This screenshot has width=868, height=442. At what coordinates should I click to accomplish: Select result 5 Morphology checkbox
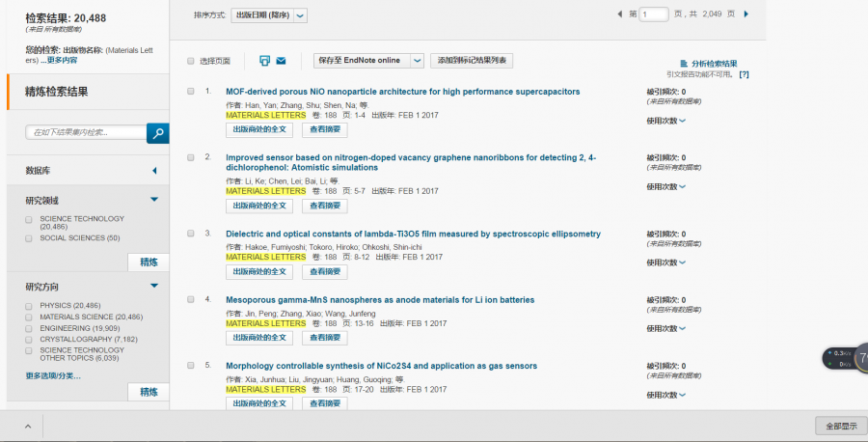190,365
